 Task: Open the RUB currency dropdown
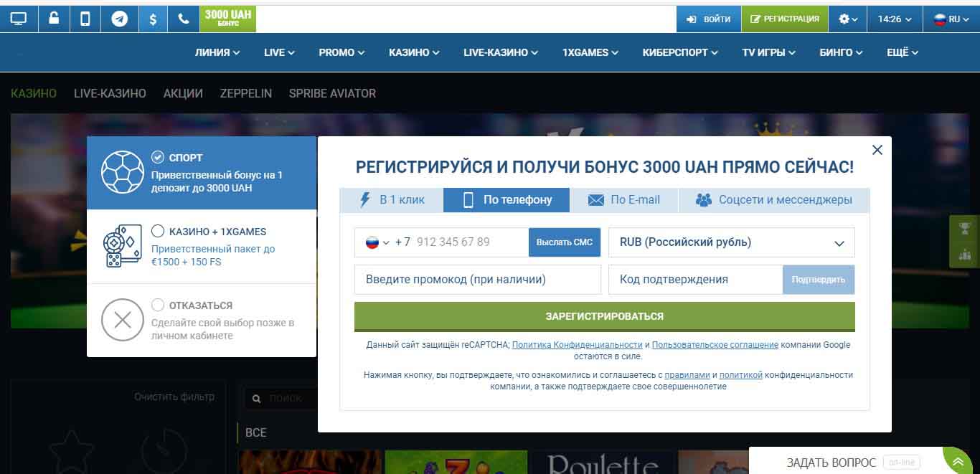[x=732, y=242]
